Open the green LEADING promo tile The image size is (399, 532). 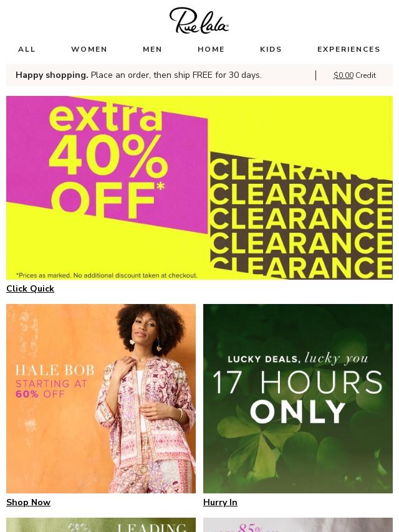point(101,525)
